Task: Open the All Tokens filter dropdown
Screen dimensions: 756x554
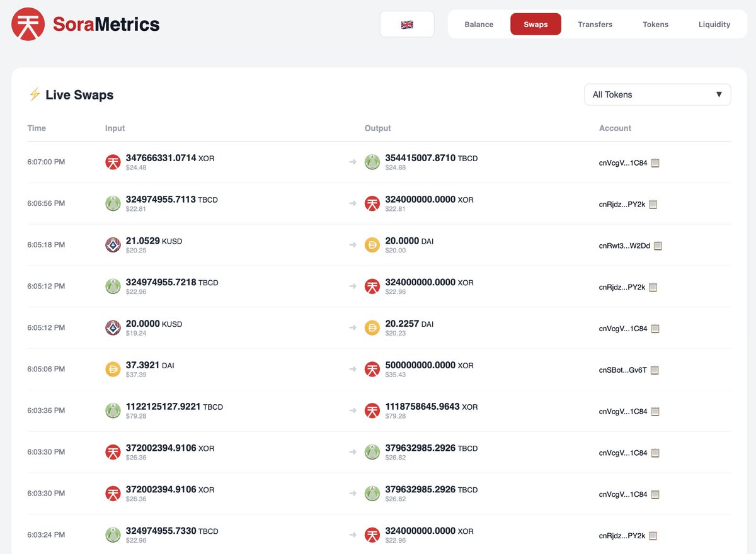Action: coord(657,94)
